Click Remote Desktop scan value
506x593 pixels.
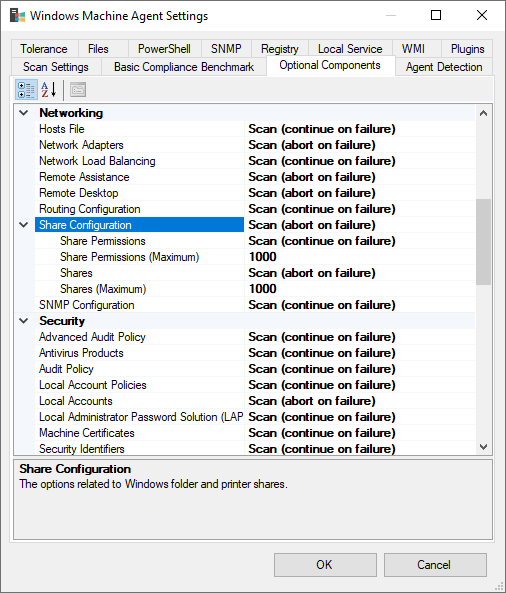point(360,193)
